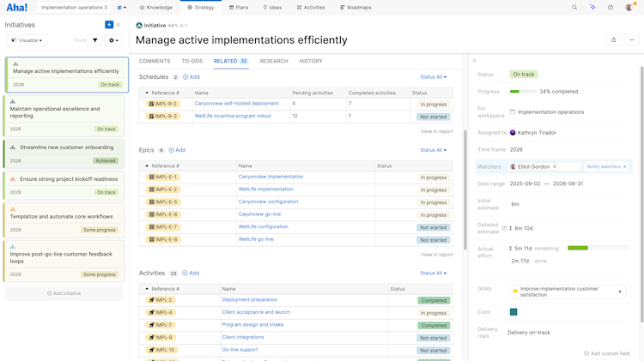Open the Canyonview implementation epic link
This screenshot has width=644, height=361.
click(270, 177)
